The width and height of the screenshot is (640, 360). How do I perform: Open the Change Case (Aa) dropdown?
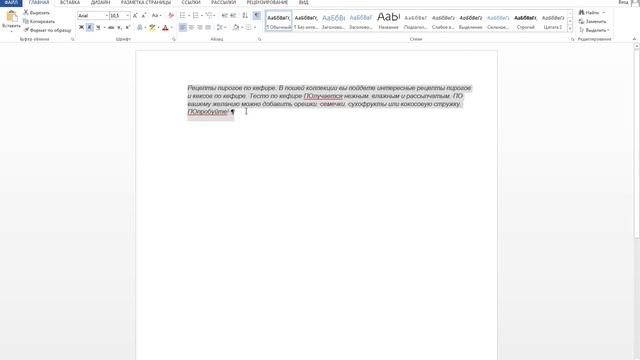coord(156,16)
